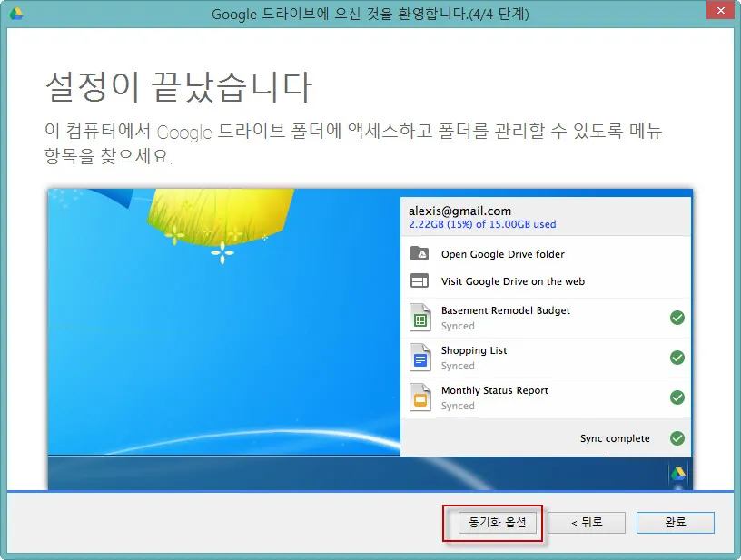
Task: Click the Sync complete green check icon
Action: tap(677, 438)
